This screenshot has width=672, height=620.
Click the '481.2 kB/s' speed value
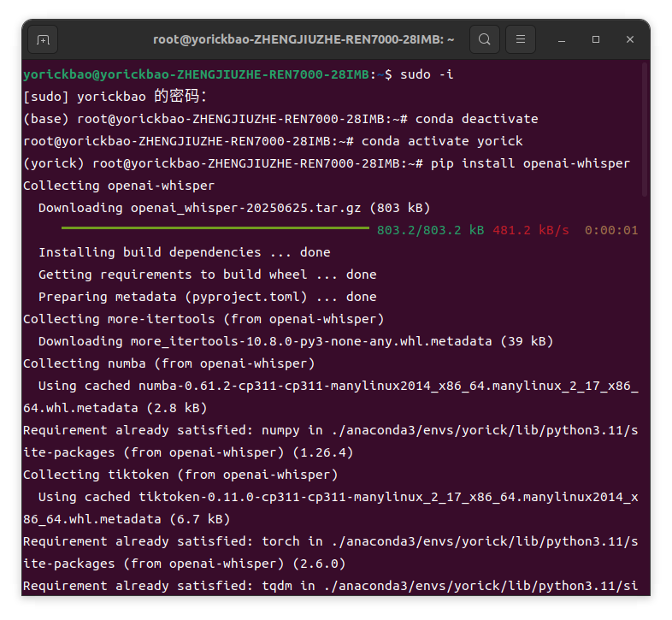tap(531, 230)
